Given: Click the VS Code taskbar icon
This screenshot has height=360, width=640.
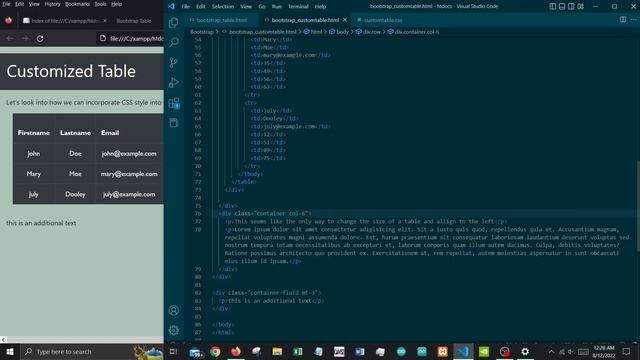Looking at the screenshot, I should 463,351.
